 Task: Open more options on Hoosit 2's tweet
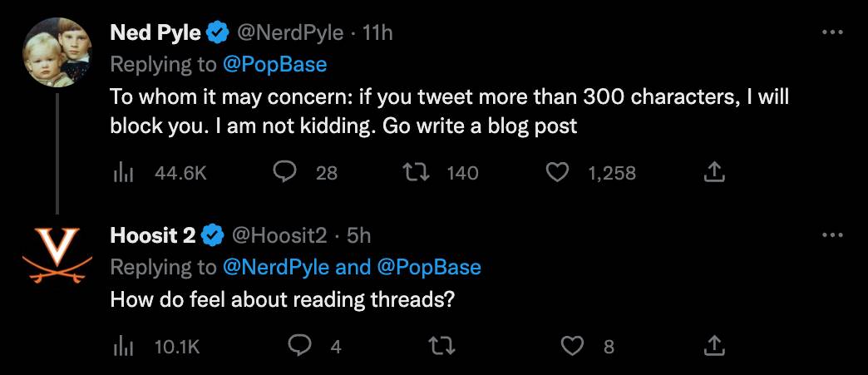point(831,235)
